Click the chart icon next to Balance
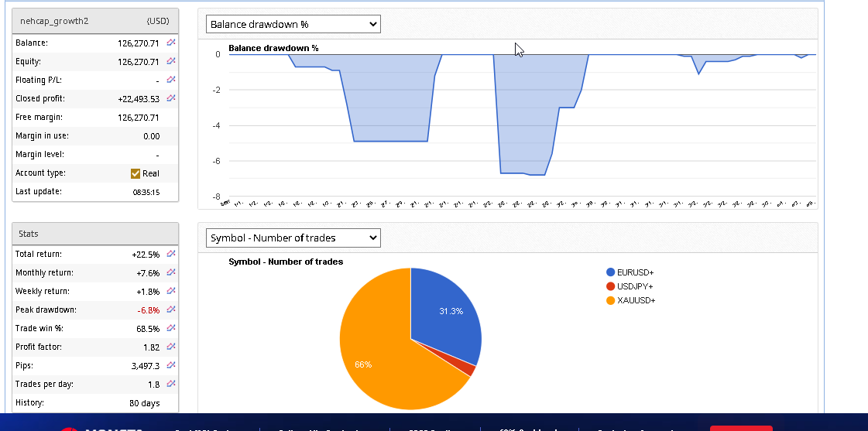 [171, 43]
